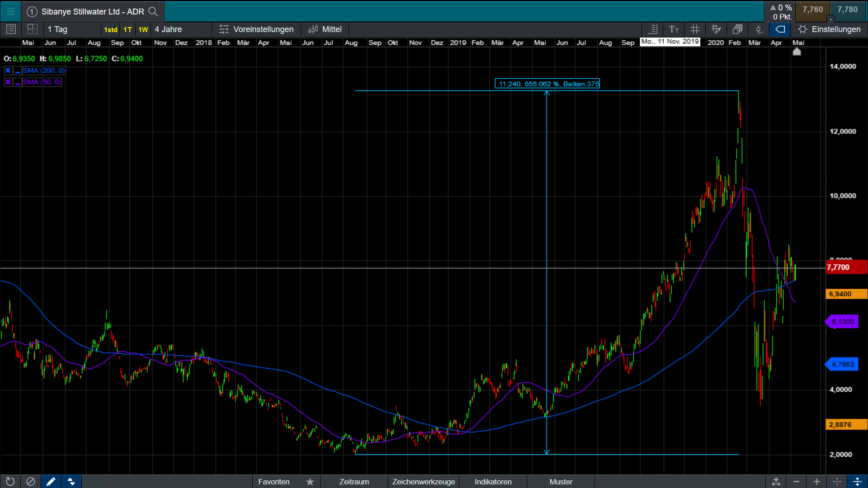Click the purple SMA 50 price label 6,1000
The height and width of the screenshot is (488, 868).
tap(843, 322)
